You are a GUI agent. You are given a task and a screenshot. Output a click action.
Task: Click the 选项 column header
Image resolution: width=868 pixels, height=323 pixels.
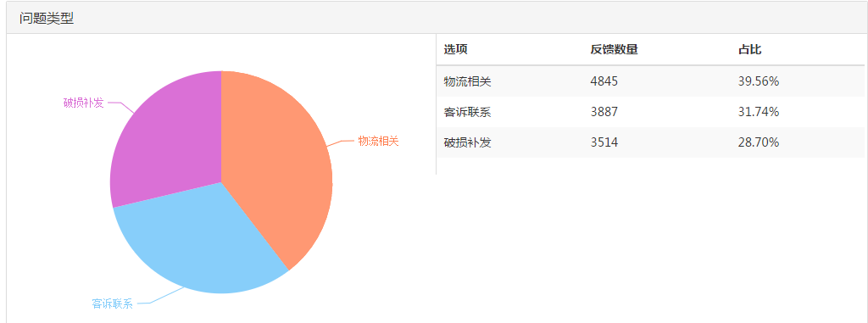[x=455, y=49]
